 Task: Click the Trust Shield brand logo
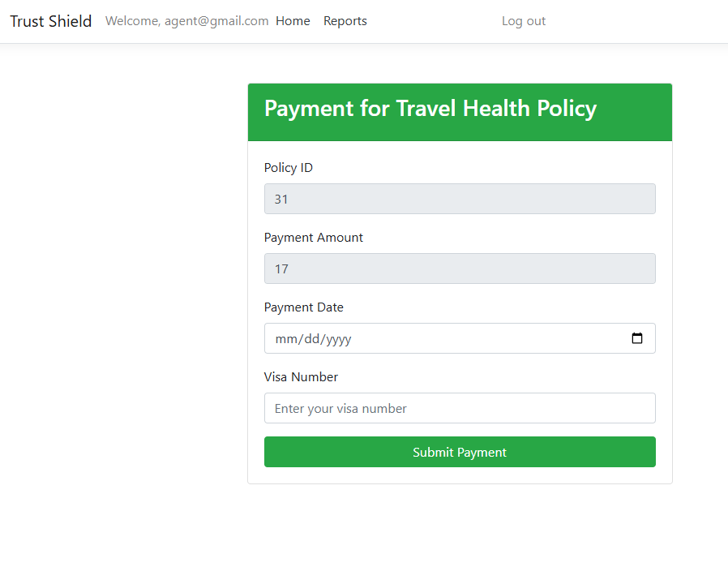(x=50, y=21)
